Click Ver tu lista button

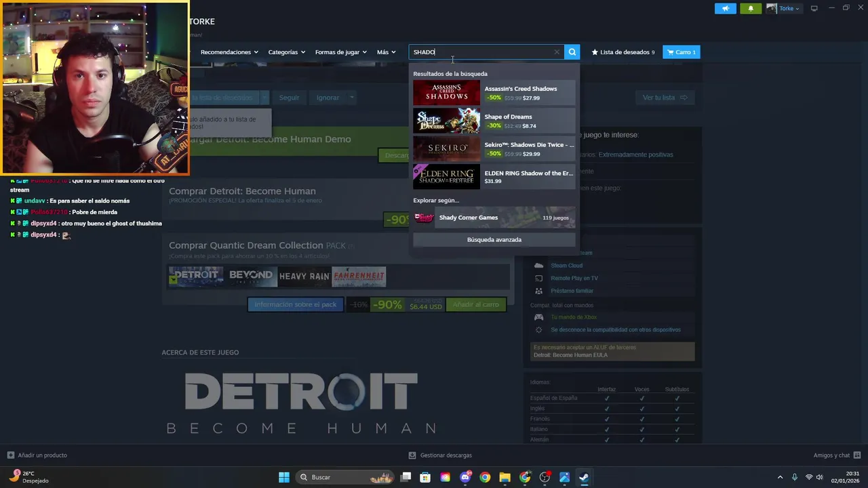point(665,98)
